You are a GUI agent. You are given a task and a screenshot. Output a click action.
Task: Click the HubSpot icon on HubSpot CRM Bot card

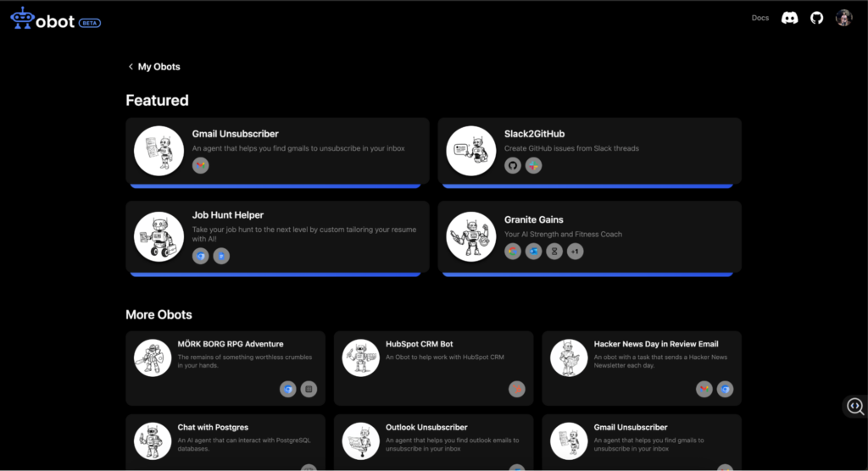tap(517, 389)
